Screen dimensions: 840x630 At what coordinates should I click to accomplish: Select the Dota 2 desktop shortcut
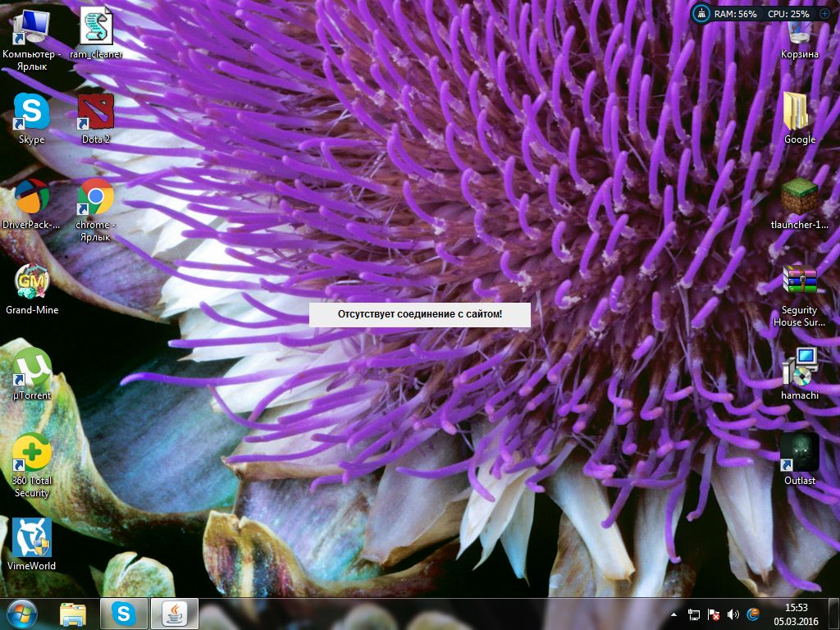[96, 118]
